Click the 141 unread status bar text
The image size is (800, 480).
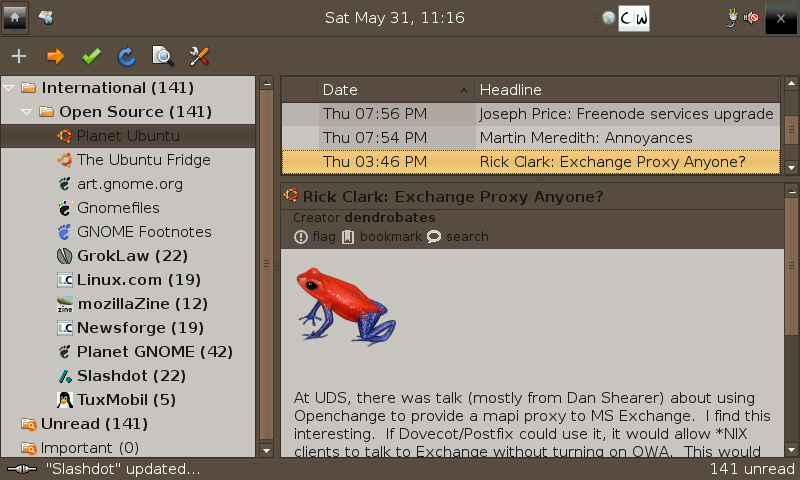click(x=752, y=469)
